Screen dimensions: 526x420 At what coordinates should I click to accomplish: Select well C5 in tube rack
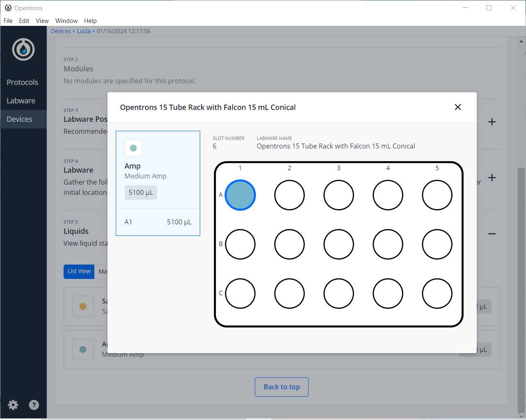pos(437,294)
